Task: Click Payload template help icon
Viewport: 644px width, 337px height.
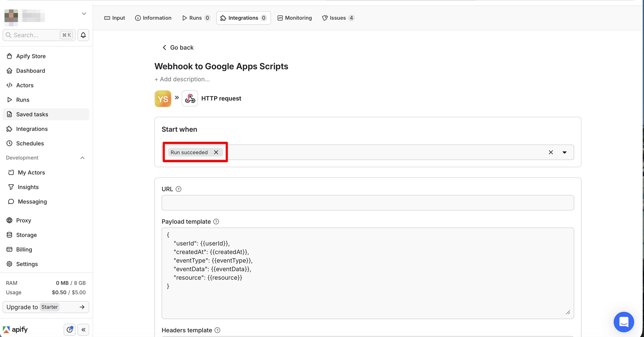Action: tap(216, 222)
